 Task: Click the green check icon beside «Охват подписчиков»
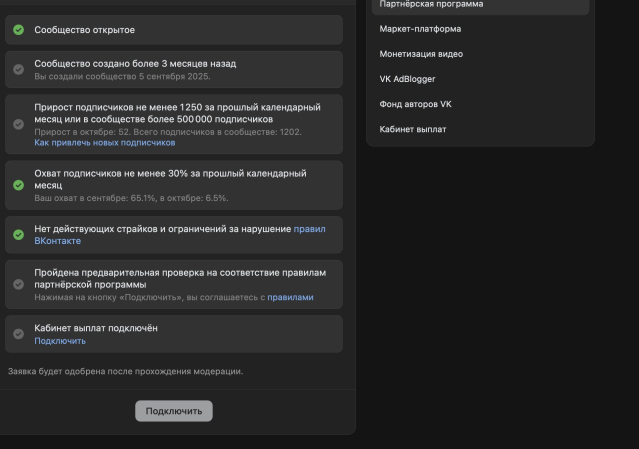coord(18,185)
